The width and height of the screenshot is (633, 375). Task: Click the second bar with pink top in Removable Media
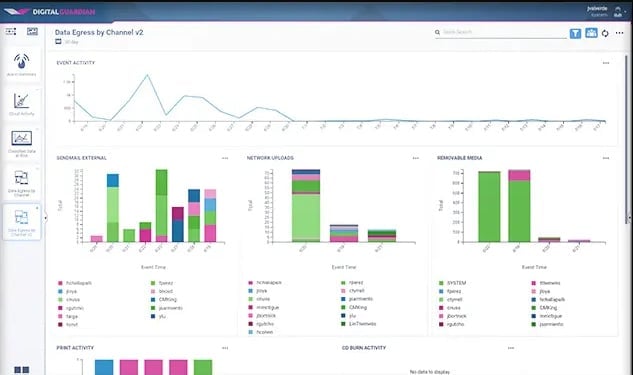(519, 206)
